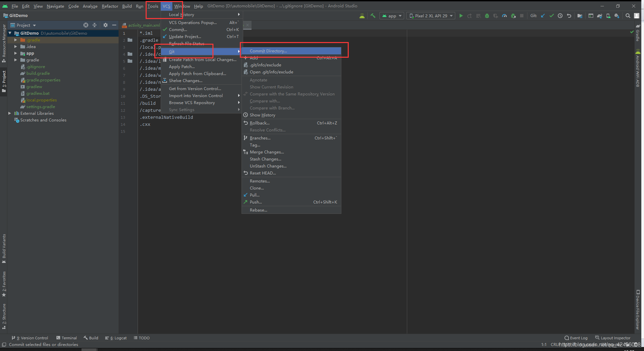Start debugging with the bug icon

487,16
